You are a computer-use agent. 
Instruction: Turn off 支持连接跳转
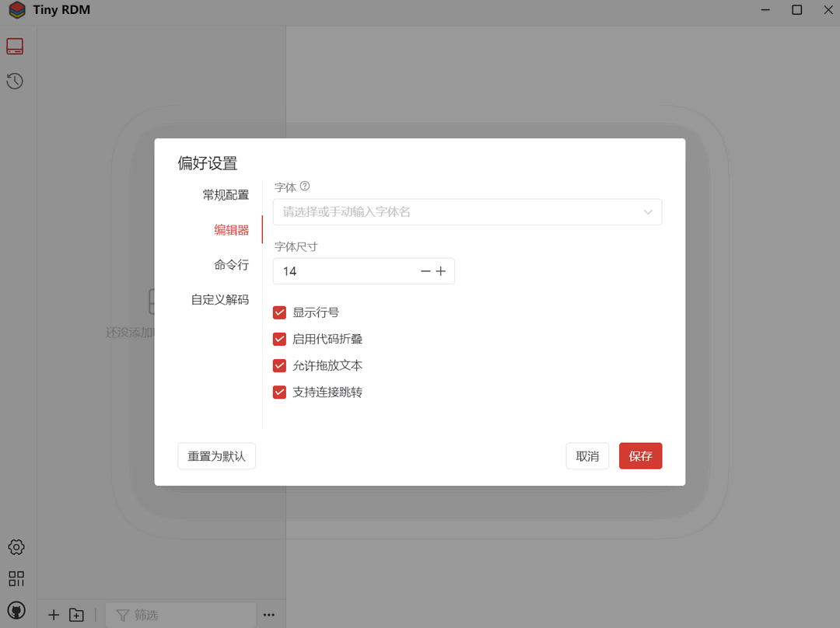click(x=279, y=392)
